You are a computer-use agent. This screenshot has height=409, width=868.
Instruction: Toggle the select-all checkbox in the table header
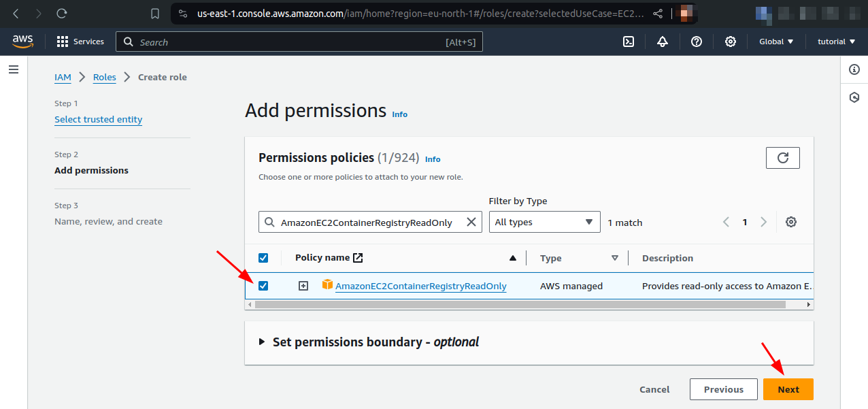tap(263, 258)
